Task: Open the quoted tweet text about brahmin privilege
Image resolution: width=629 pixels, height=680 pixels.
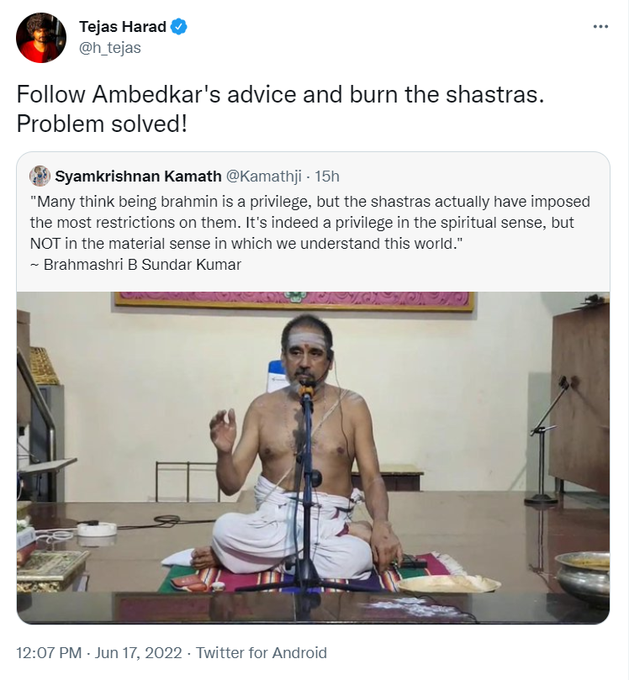Action: [x=310, y=222]
